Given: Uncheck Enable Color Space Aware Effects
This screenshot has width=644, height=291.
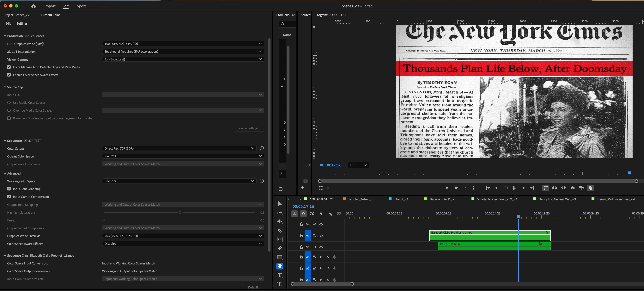Looking at the screenshot, I should tap(9, 75).
